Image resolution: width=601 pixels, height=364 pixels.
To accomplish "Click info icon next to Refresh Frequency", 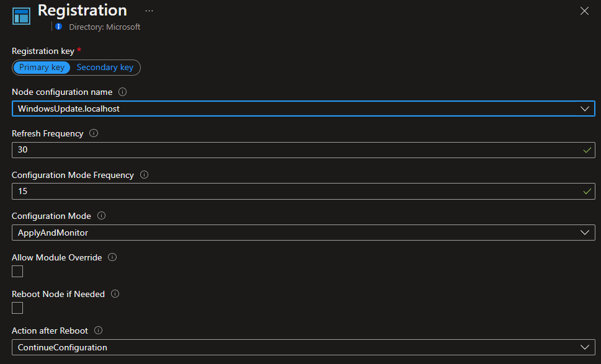I will click(x=93, y=133).
